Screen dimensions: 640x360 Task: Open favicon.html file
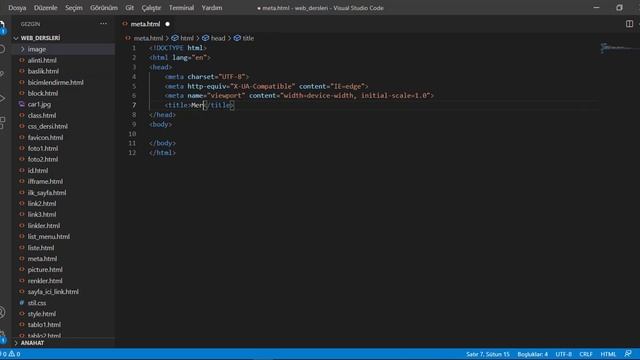[x=45, y=137]
